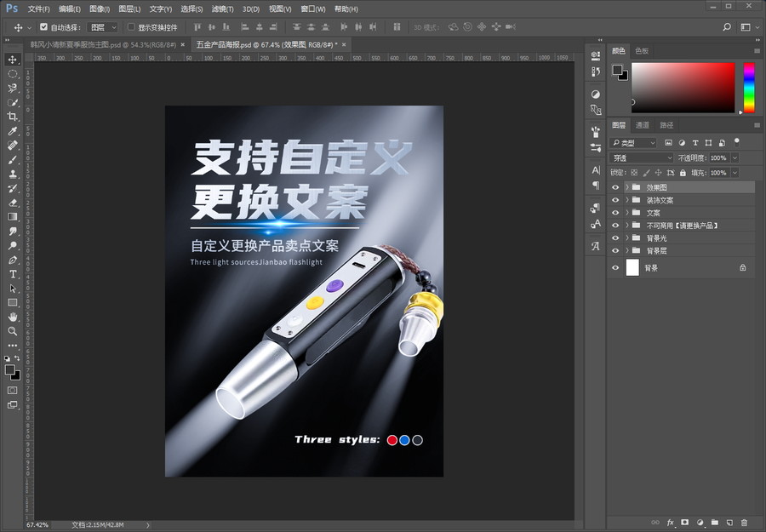Delete the selected layer
This screenshot has height=532, width=766.
coord(744,523)
